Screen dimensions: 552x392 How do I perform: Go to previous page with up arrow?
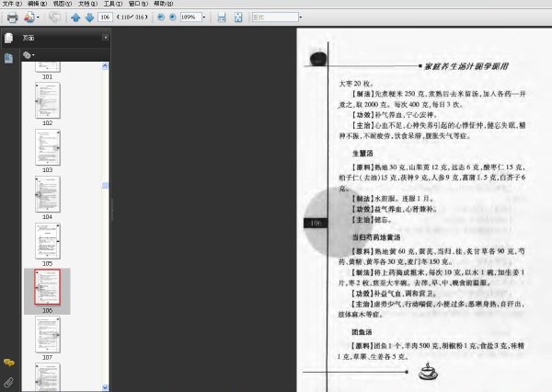[x=75, y=17]
